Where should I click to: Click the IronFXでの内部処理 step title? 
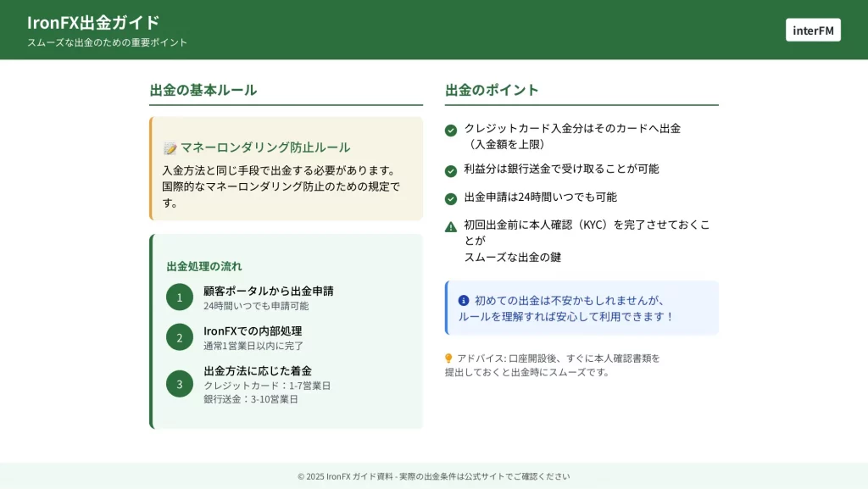(253, 331)
